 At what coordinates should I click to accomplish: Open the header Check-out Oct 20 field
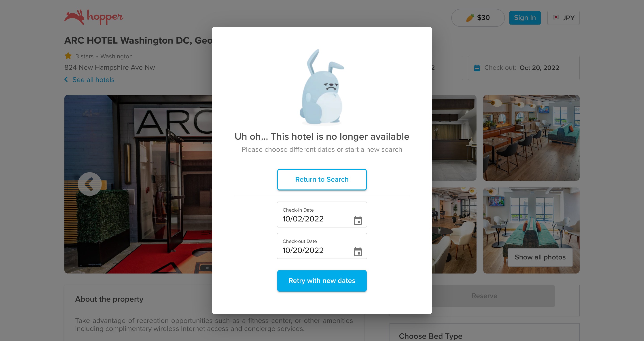523,68
